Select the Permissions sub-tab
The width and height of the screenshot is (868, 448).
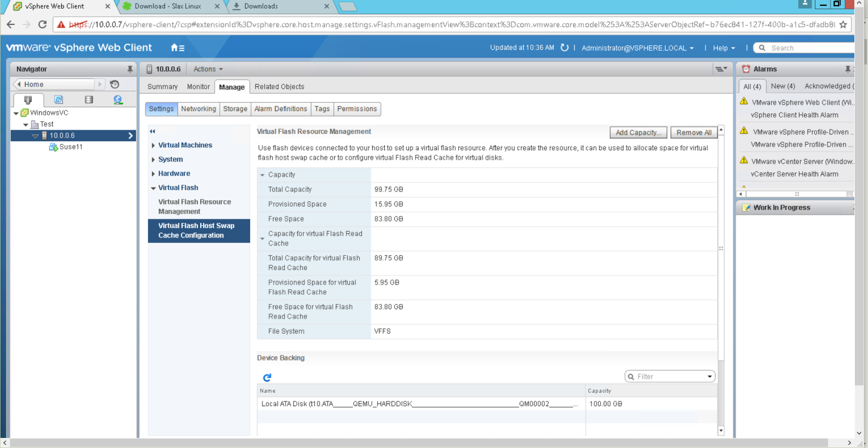(x=357, y=109)
